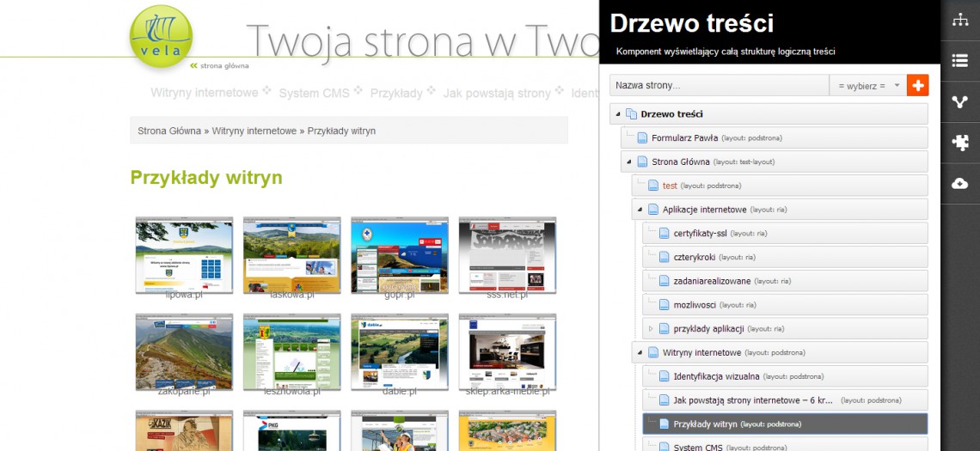
Task: Click the page icon of czterykroki
Action: 664,258
